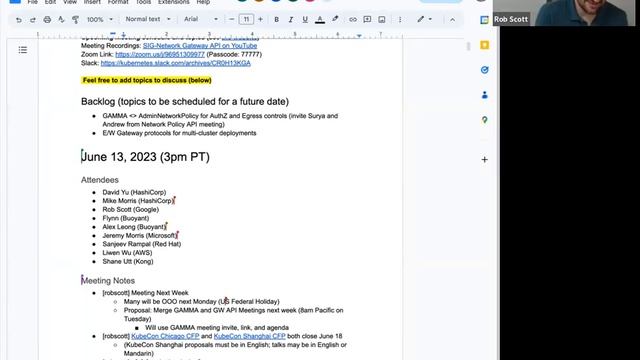Open the editing mode pencil dropdown
640x360 pixels.
424,19
